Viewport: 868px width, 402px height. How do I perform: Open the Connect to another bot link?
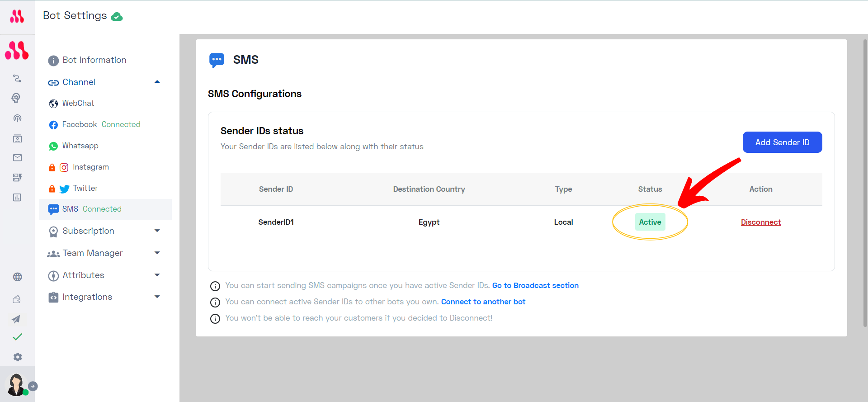[483, 302]
